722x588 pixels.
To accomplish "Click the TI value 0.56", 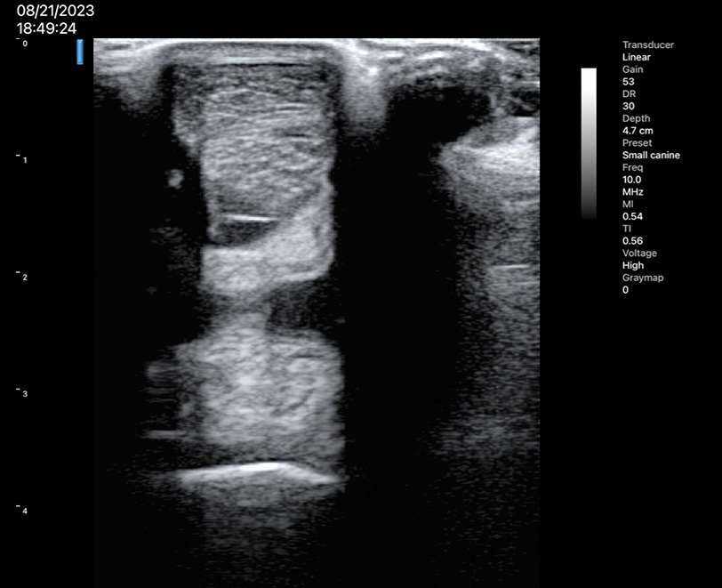I will click(632, 241).
